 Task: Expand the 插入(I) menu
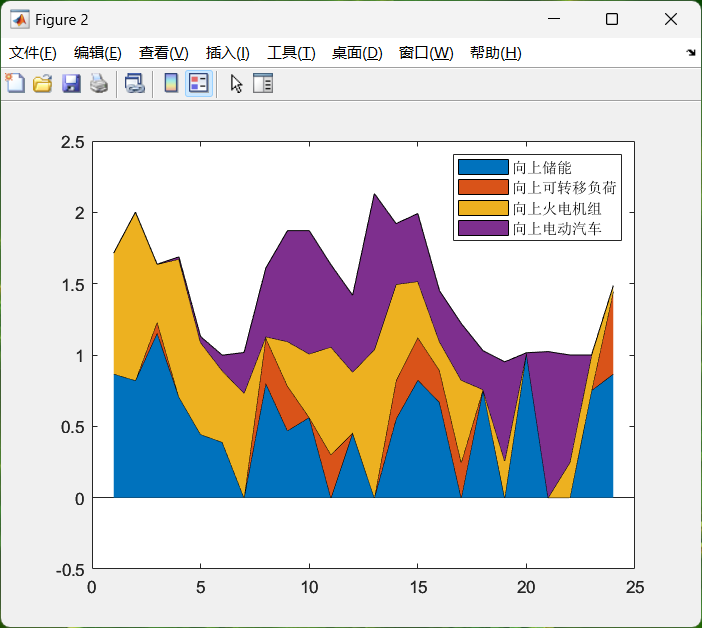(x=227, y=53)
